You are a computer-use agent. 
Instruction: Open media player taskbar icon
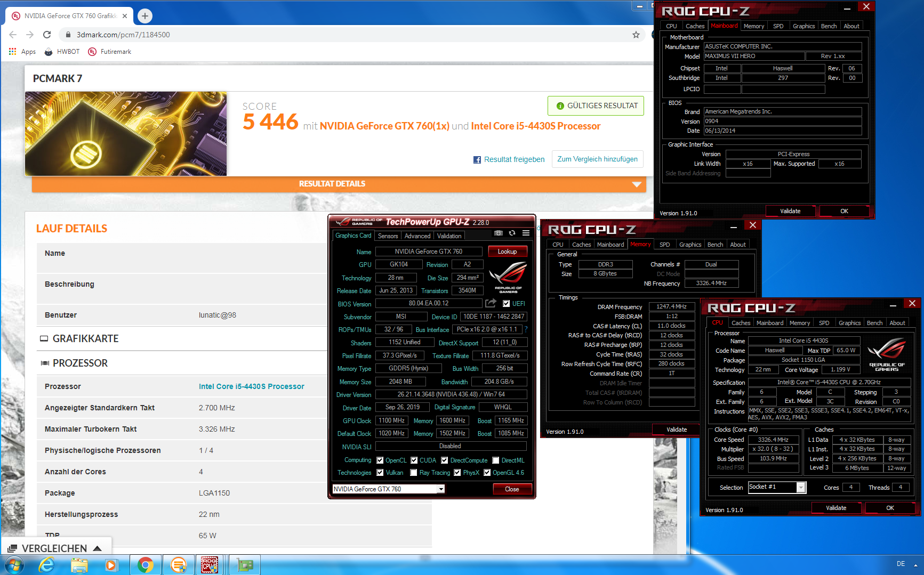[x=111, y=564]
